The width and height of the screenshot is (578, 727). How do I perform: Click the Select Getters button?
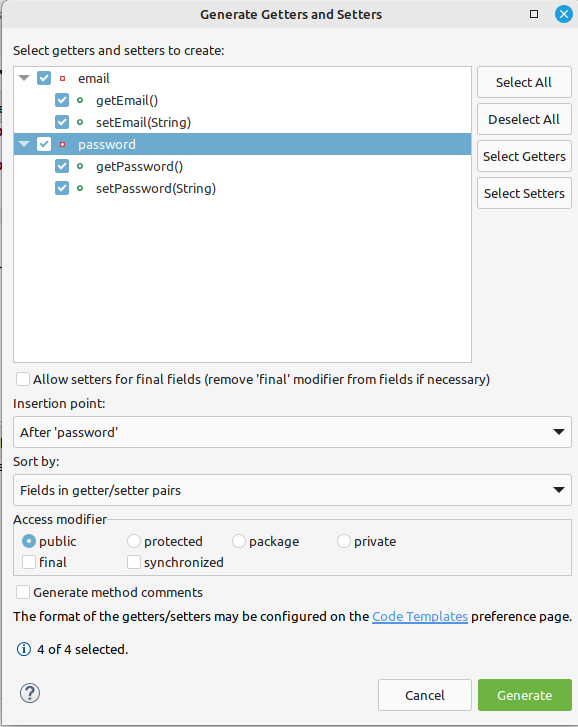coord(524,156)
